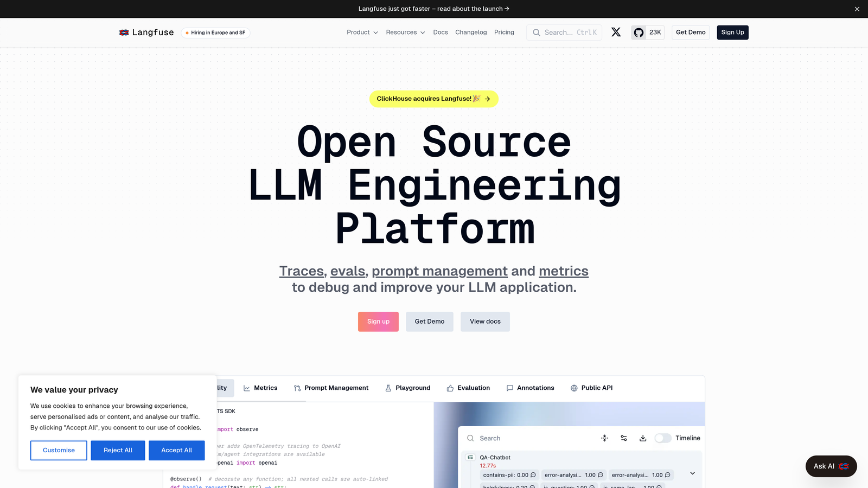Read the ClickHouse acquires Langfuse announcement

[x=433, y=99]
